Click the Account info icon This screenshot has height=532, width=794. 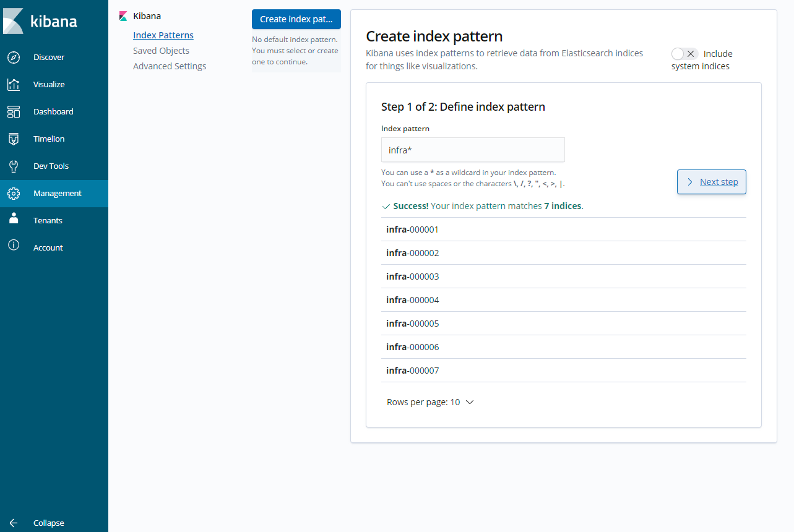click(14, 246)
